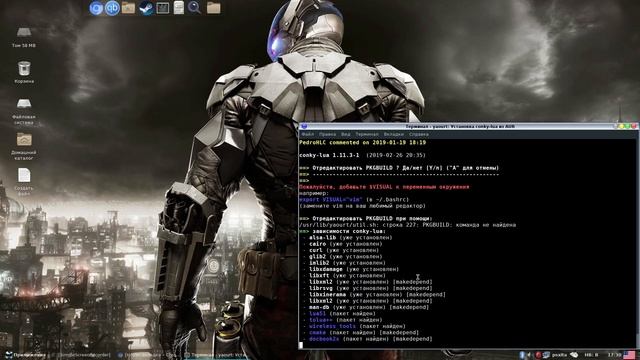Click the terminal window title bar text
This screenshot has width=640, height=360.
click(x=460, y=127)
